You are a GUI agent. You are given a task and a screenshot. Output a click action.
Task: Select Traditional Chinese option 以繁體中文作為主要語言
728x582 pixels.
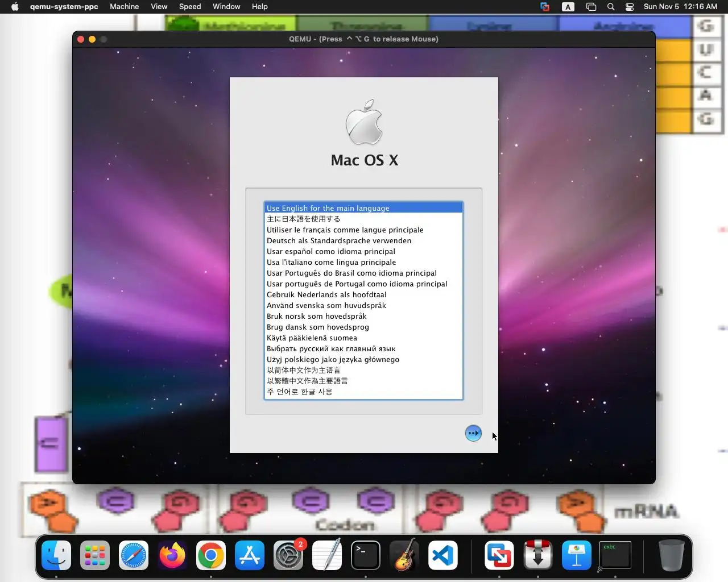[x=363, y=381]
